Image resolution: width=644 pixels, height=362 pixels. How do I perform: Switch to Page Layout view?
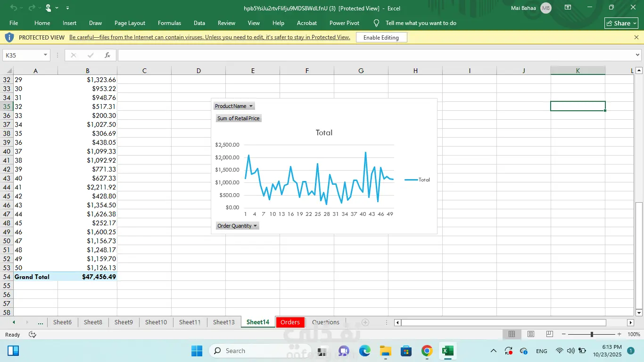530,334
